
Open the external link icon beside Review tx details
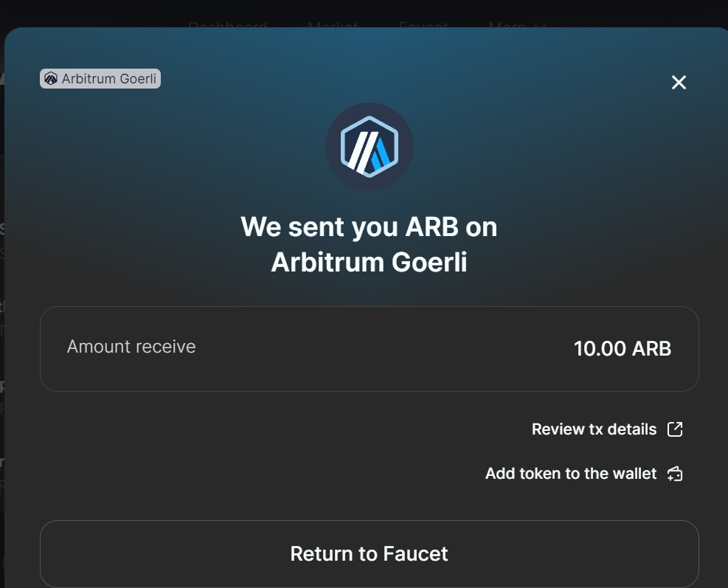[674, 429]
